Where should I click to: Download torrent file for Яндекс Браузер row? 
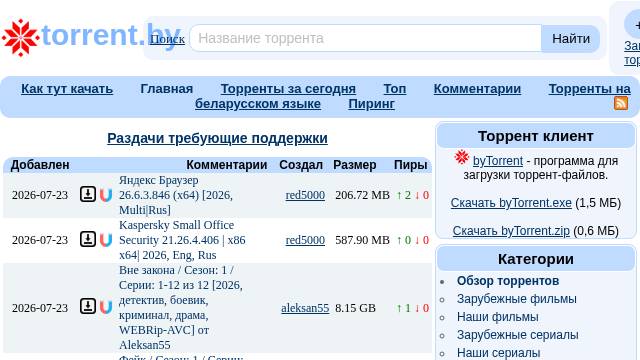click(88, 194)
